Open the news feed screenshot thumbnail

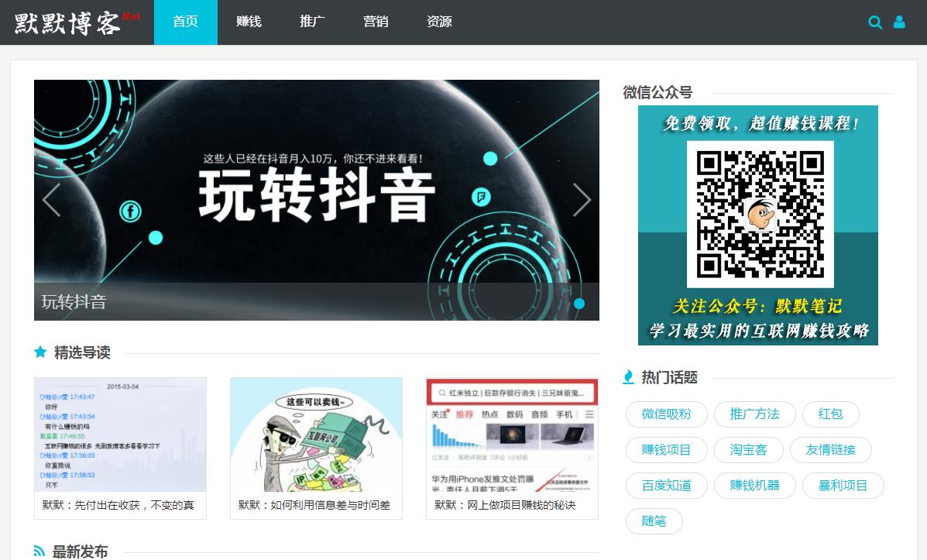coord(512,435)
